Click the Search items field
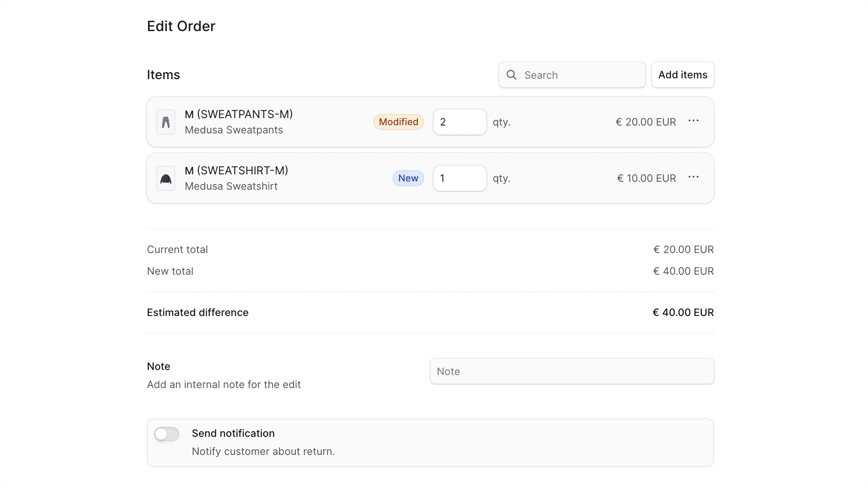Screen dimensions: 868x488 (x=571, y=75)
